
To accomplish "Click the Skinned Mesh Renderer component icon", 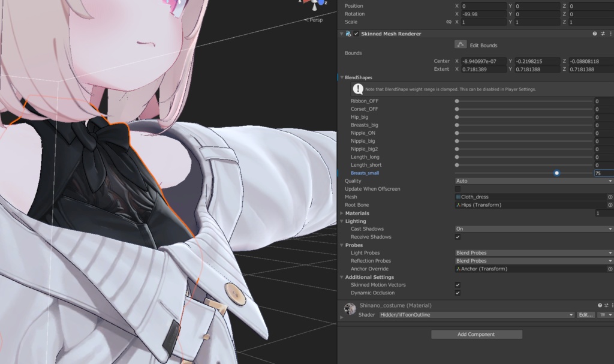I will 348,34.
